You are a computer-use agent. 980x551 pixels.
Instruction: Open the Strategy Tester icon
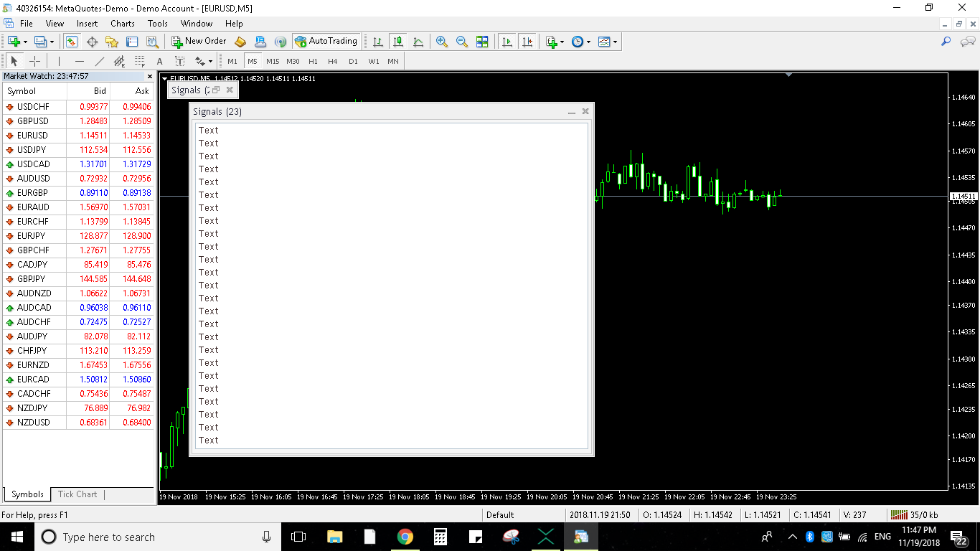coord(151,42)
